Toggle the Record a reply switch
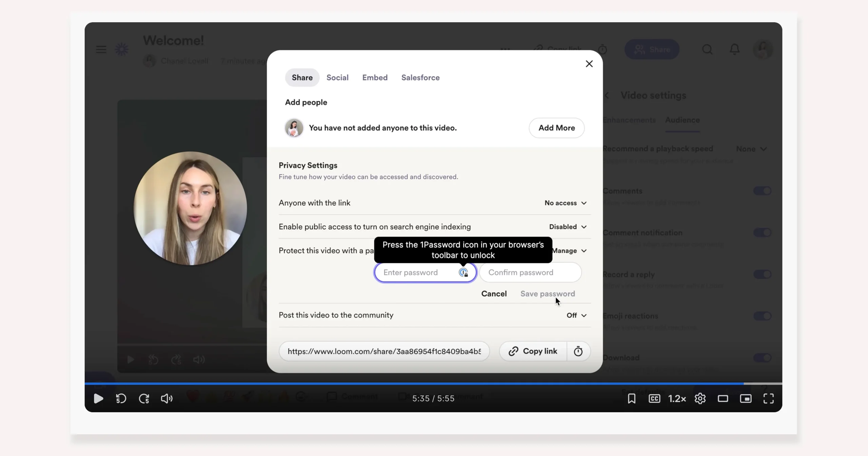Viewport: 868px width, 456px height. [x=762, y=274]
